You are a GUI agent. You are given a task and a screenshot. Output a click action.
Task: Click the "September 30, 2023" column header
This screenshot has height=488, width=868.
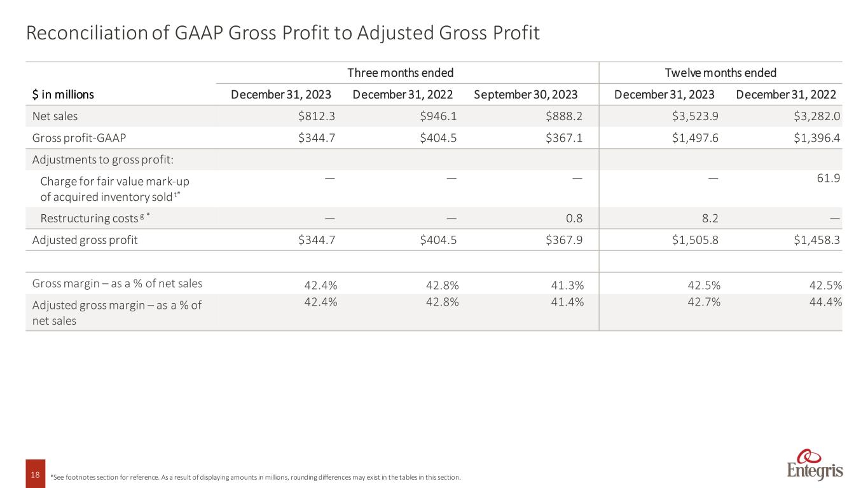click(x=525, y=95)
